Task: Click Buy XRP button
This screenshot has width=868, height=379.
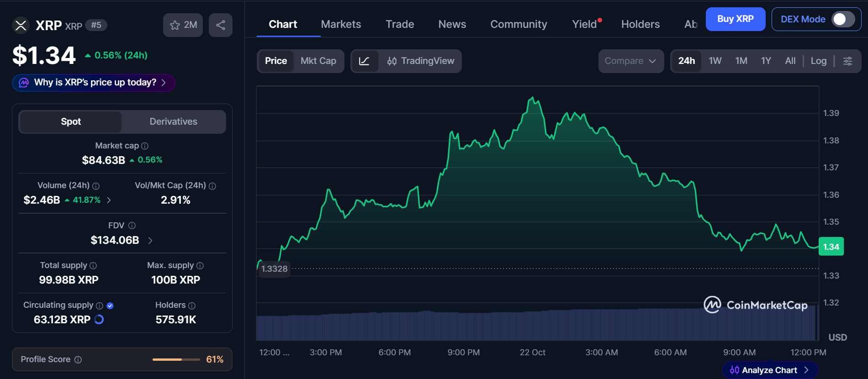Action: click(x=736, y=19)
